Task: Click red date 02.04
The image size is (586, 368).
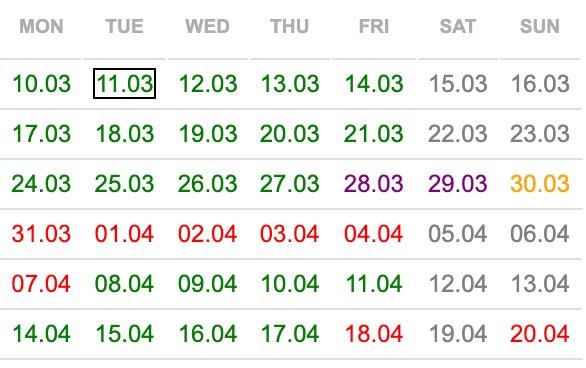Action: (x=208, y=234)
